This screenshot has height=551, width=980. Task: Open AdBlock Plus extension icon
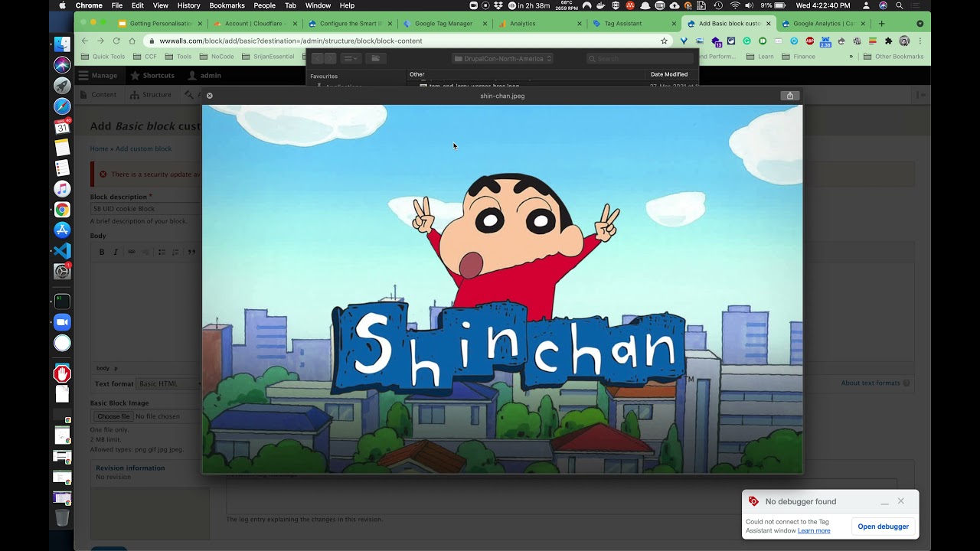[x=810, y=41]
